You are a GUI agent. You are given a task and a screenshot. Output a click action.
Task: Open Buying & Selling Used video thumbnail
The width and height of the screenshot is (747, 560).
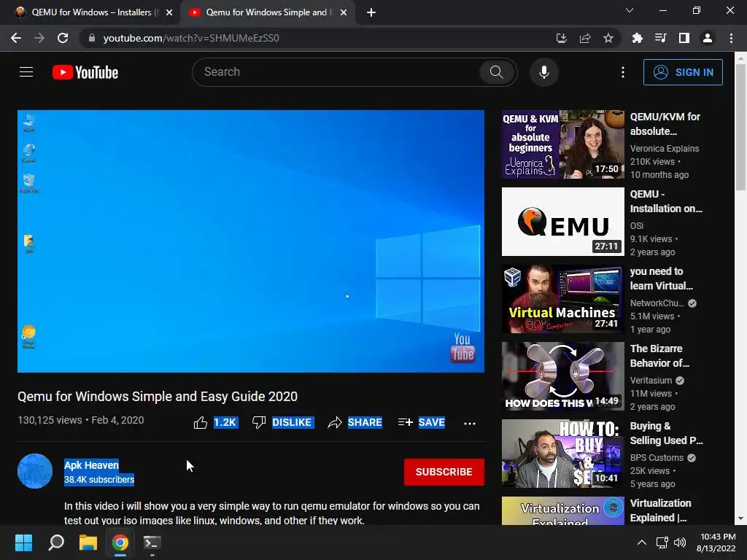[562, 454]
